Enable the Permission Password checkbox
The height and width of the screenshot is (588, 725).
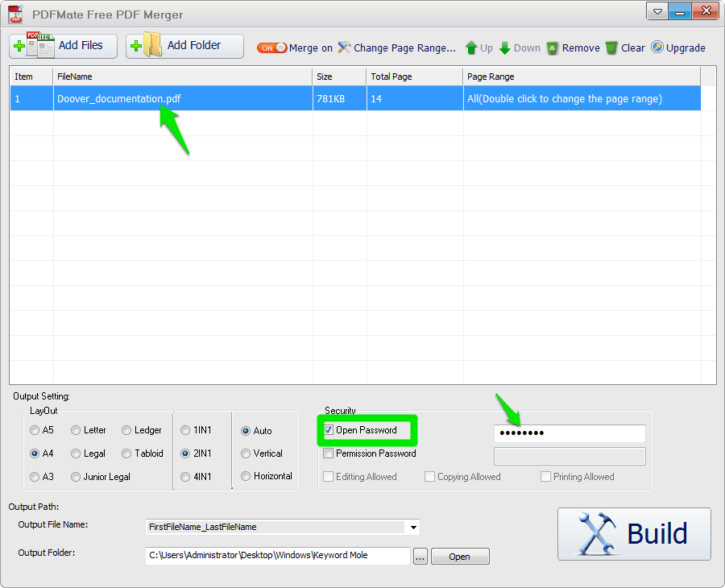coord(329,453)
